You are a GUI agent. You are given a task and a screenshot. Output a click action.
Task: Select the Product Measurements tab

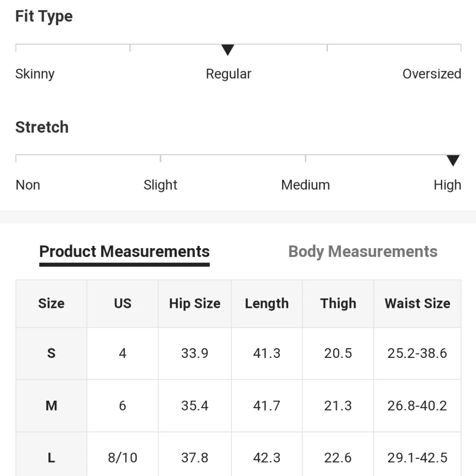(124, 251)
